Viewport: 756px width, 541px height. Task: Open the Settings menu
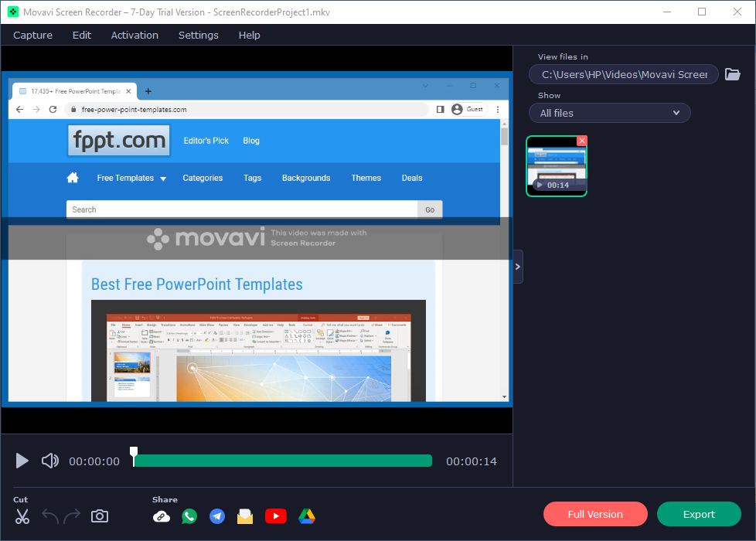click(198, 36)
